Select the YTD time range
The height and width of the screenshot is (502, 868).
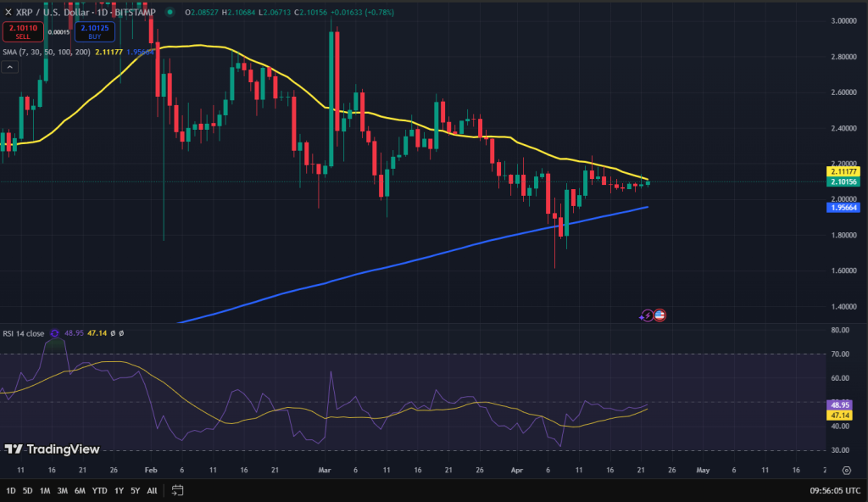[x=100, y=490]
